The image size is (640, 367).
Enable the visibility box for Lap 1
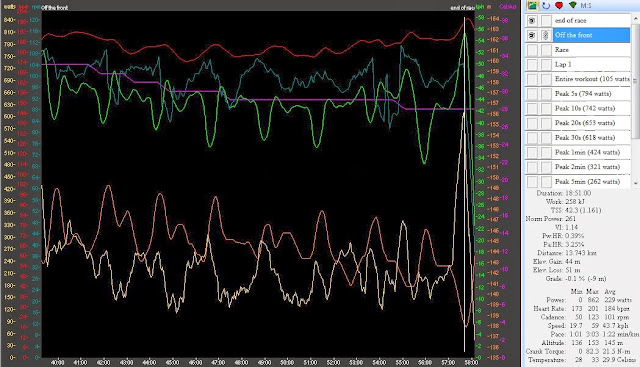pyautogui.click(x=532, y=65)
